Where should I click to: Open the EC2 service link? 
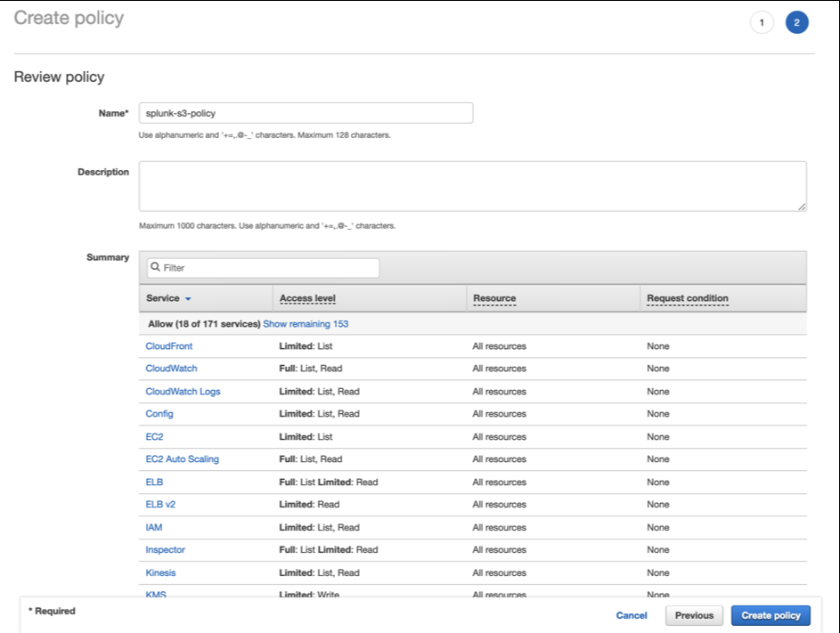154,436
